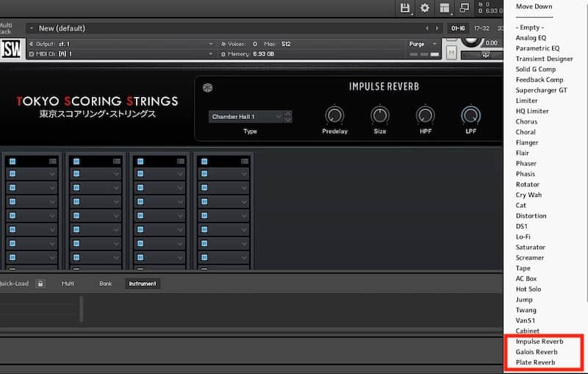This screenshot has width=588, height=374.
Task: Click the Predelay knob
Action: [x=334, y=115]
